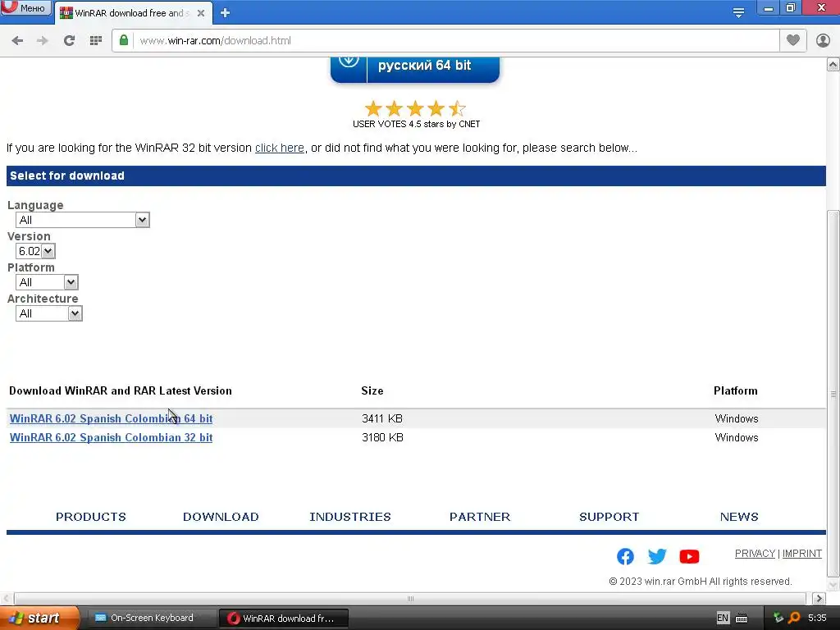Follow the 'click here' 32 bit link
The width and height of the screenshot is (840, 630).
(x=280, y=148)
